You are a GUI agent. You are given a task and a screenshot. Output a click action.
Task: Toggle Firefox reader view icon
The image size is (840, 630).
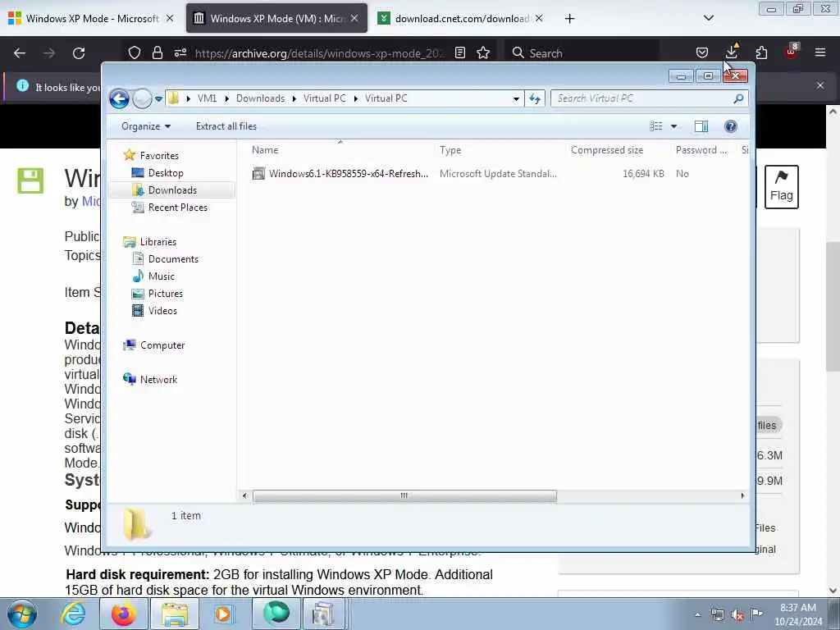coord(459,53)
